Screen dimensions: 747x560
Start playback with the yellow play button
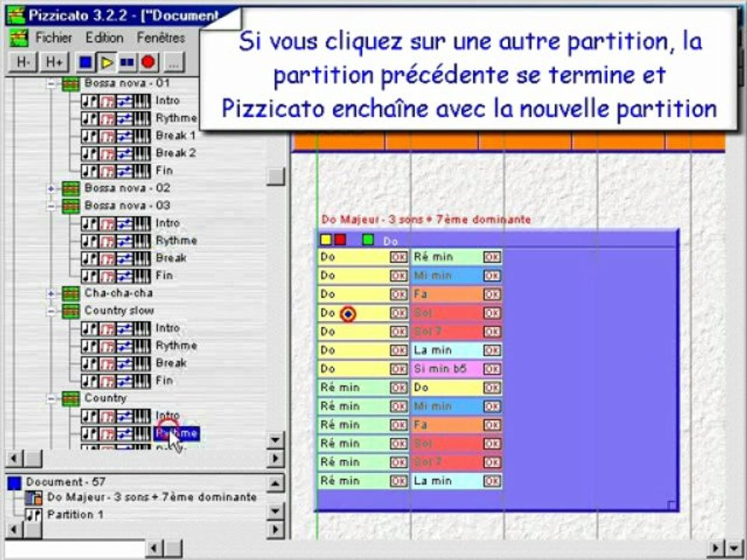(107, 62)
